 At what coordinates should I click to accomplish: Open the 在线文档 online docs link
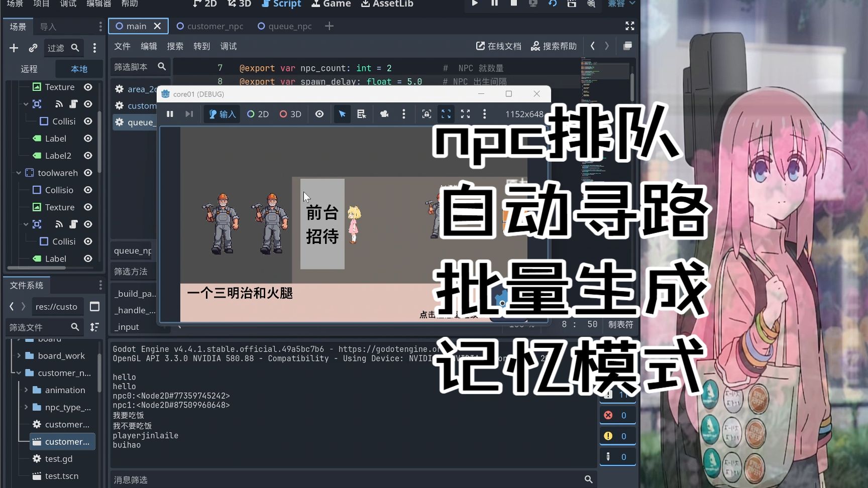click(498, 46)
